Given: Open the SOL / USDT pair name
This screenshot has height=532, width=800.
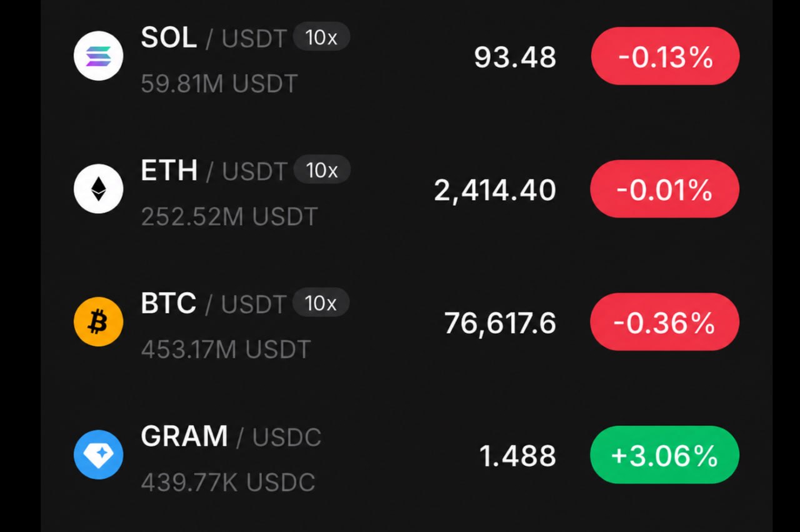Looking at the screenshot, I should pos(213,39).
